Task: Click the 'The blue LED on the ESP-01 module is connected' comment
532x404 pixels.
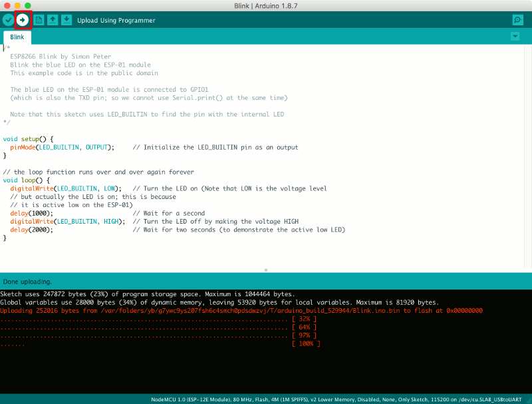Action: coord(109,90)
